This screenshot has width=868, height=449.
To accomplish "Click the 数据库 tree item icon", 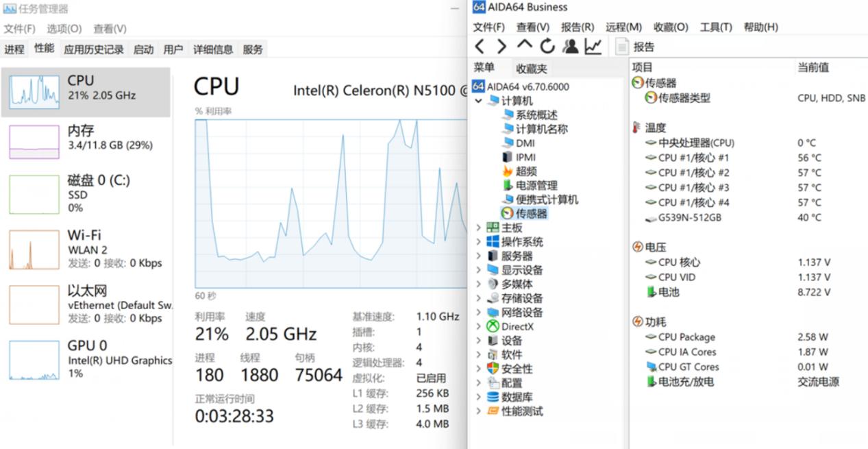I will click(493, 397).
